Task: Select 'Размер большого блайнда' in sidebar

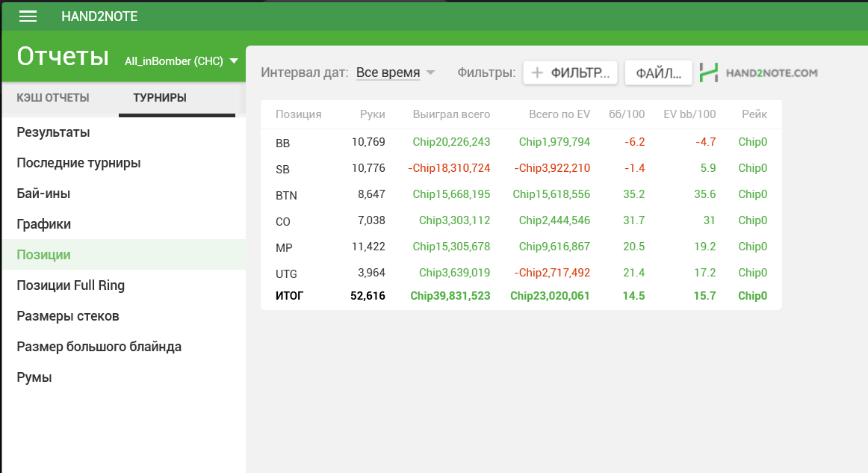Action: [99, 347]
